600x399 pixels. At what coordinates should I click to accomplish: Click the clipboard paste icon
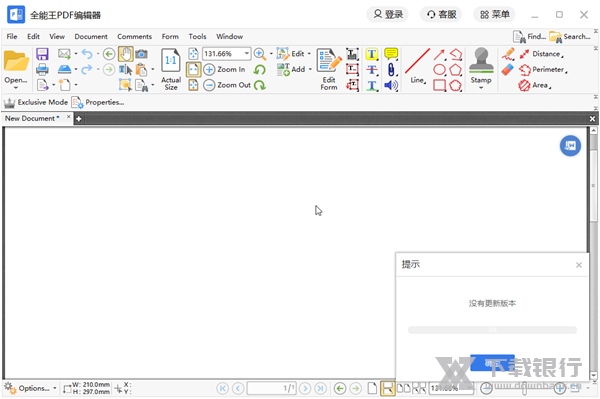[x=142, y=70]
